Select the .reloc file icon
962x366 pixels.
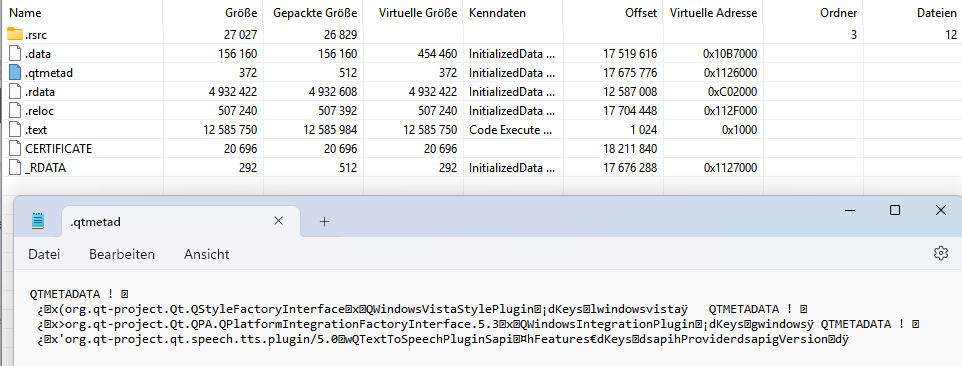15,111
